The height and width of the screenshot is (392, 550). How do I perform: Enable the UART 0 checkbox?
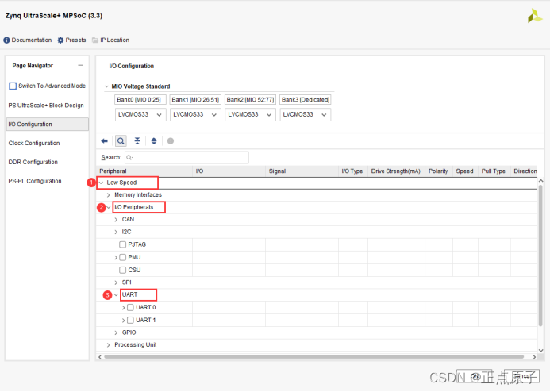(130, 308)
